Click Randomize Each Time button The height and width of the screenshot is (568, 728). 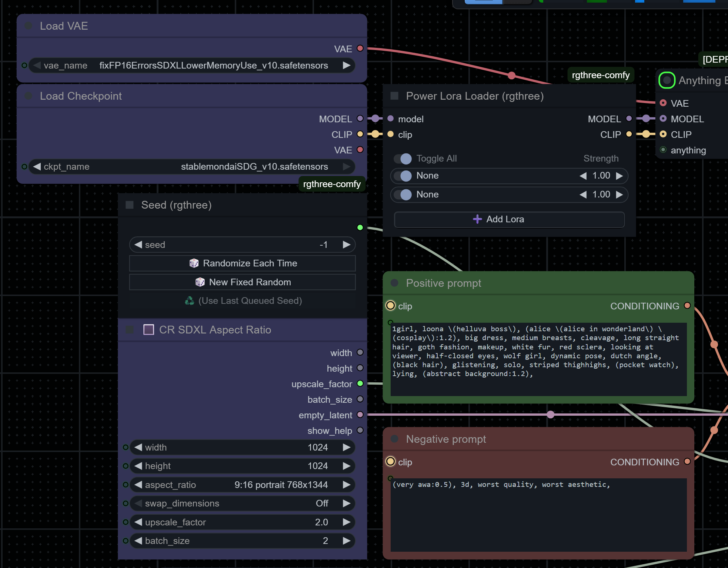click(243, 263)
